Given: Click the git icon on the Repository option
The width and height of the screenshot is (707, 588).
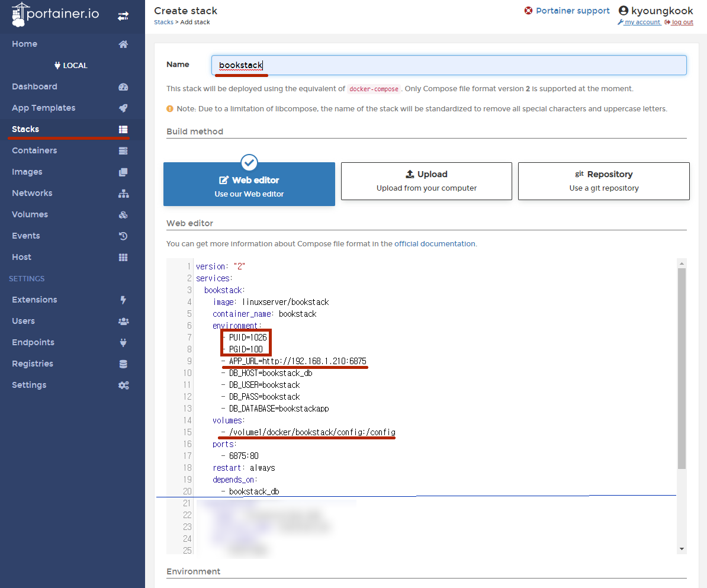Looking at the screenshot, I should tap(580, 174).
